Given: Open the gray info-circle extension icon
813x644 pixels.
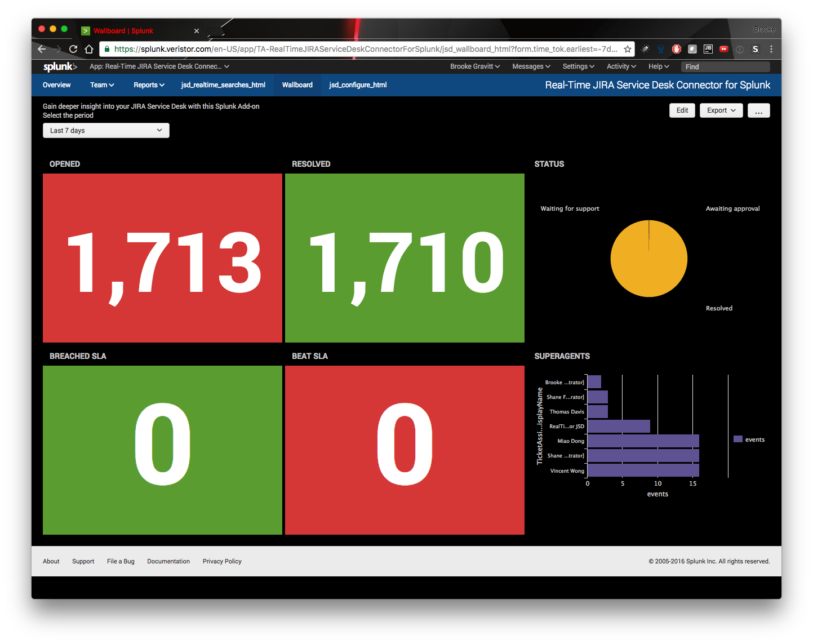Looking at the screenshot, I should [740, 49].
